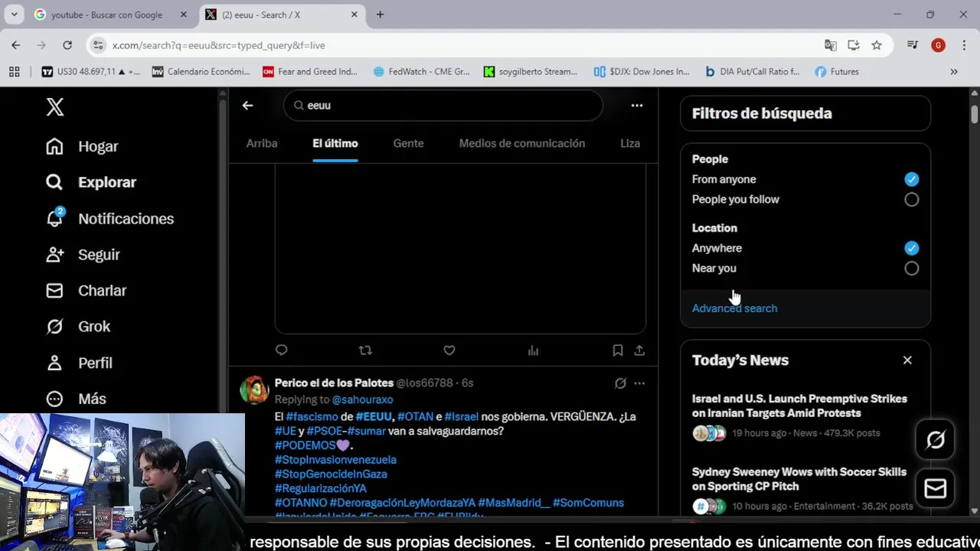Click #StopInvasionvenezuela hashtag

(335, 460)
